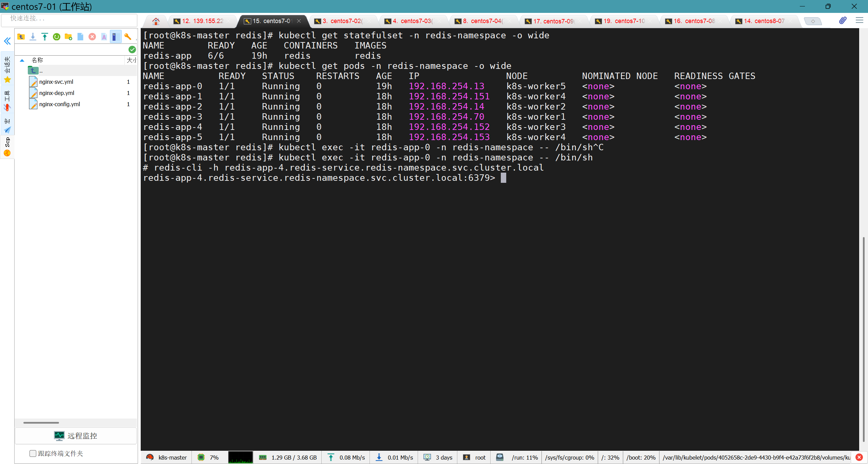Create new folder with plus icon
The image size is (868, 464).
click(68, 37)
